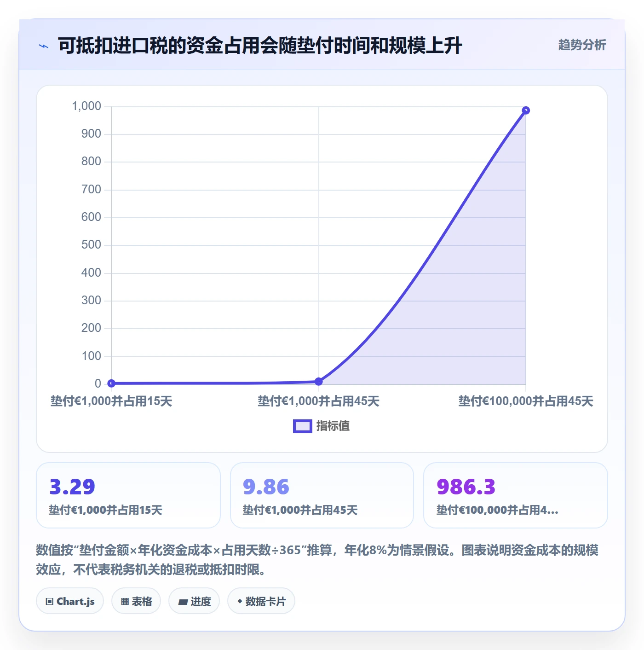Screen dimensions: 644x650
Task: Click the lightning icon beside the card title
Action: point(44,46)
